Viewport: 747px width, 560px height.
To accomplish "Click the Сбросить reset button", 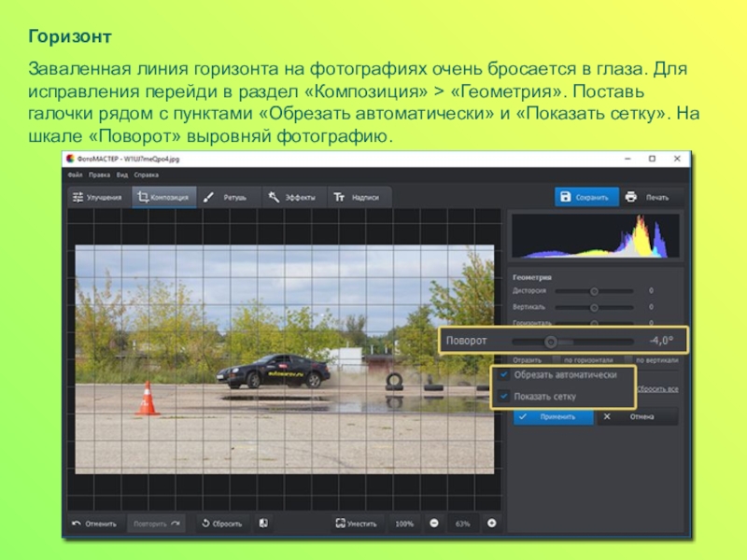I will point(221,524).
